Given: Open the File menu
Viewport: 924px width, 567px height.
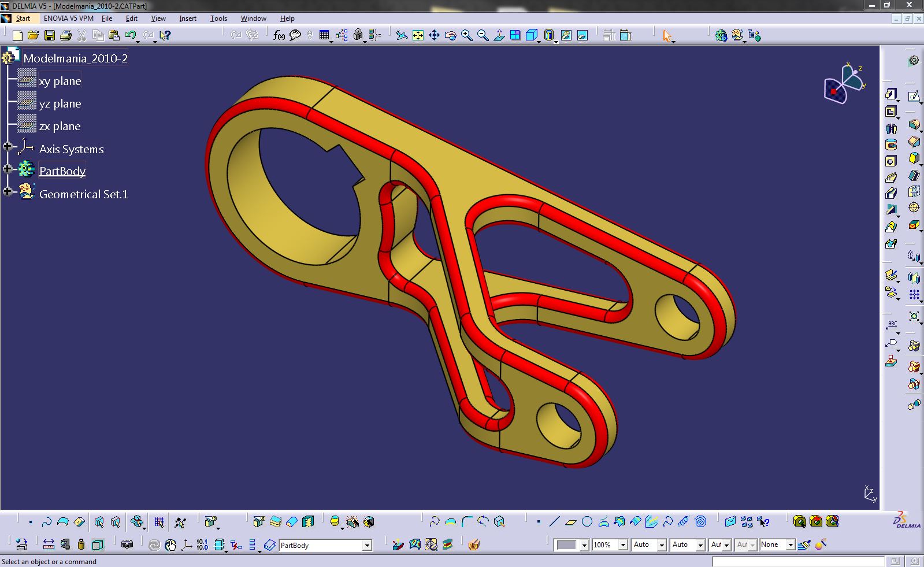Looking at the screenshot, I should 107,18.
